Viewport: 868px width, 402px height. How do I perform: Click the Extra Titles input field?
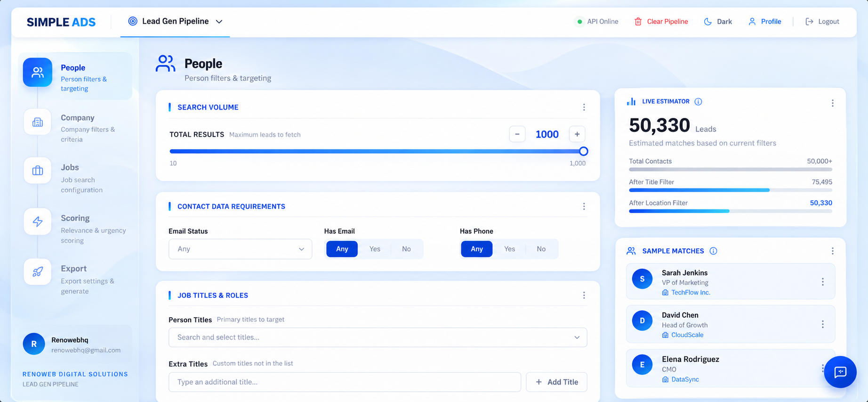[x=345, y=382]
